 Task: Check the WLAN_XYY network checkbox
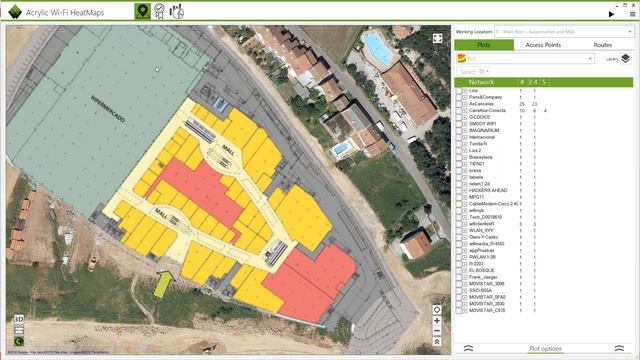459,231
